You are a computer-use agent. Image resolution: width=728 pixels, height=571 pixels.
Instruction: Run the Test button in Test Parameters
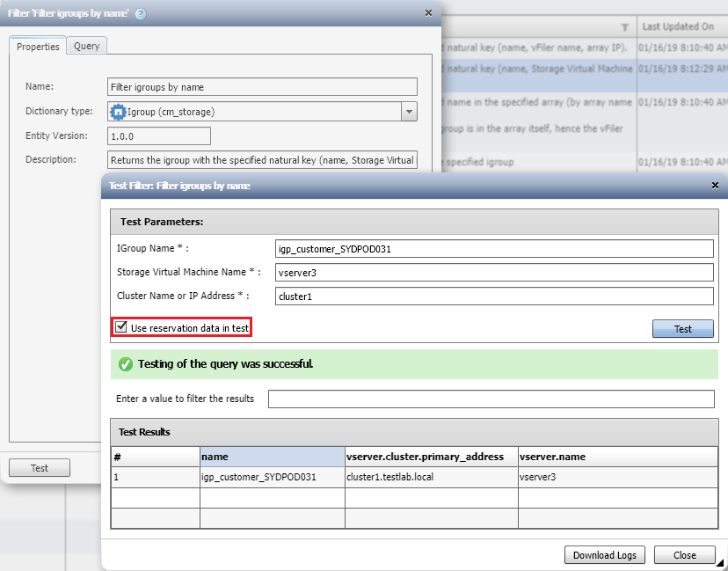[682, 329]
